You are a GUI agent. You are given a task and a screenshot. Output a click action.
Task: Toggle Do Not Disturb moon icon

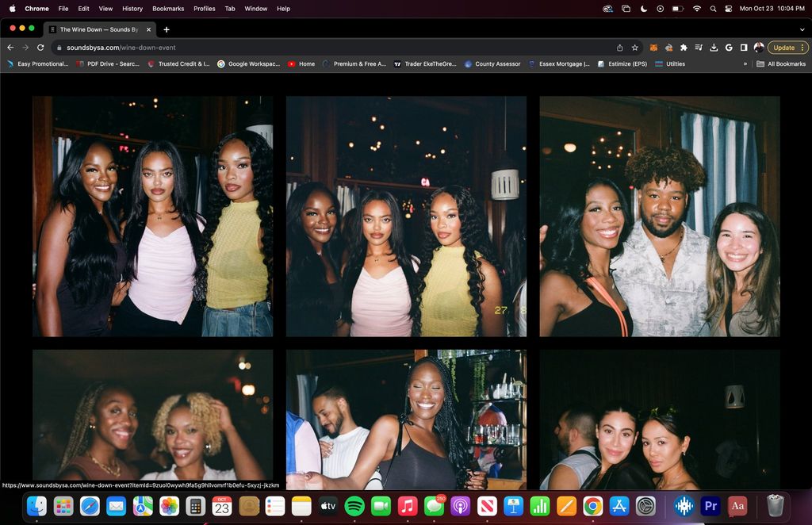(x=643, y=9)
